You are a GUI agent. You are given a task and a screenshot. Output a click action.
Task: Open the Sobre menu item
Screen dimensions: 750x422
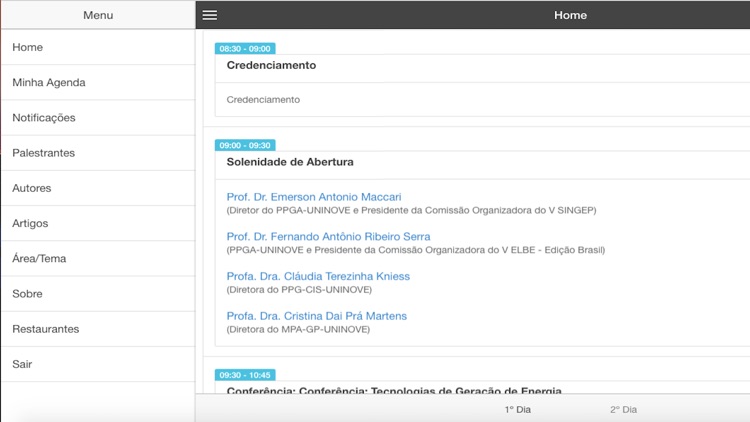(x=98, y=294)
